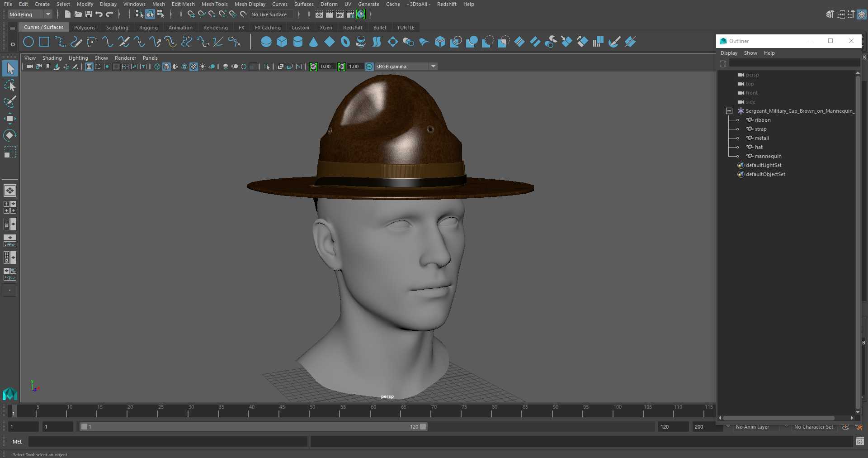This screenshot has height=458, width=868.
Task: Click the New Scene icon
Action: pyautogui.click(x=67, y=14)
